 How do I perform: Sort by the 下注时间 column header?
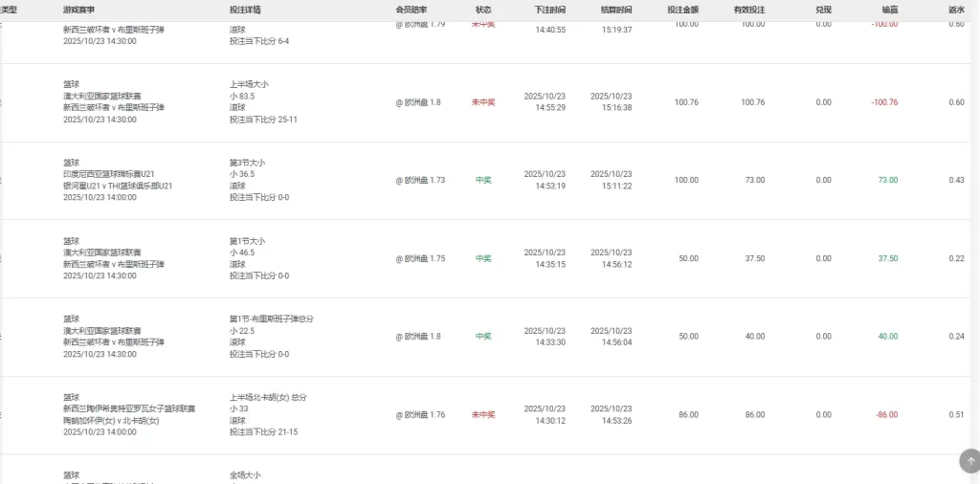tap(550, 9)
